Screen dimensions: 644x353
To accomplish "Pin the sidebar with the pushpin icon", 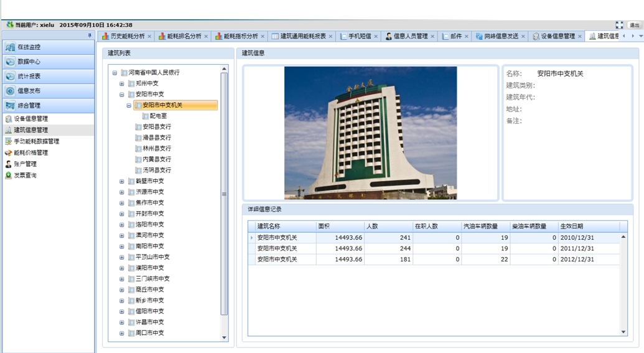I will [90, 36].
